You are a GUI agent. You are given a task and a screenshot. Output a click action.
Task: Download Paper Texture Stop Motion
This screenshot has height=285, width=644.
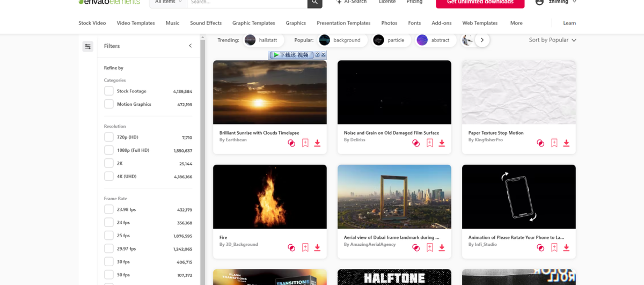566,143
